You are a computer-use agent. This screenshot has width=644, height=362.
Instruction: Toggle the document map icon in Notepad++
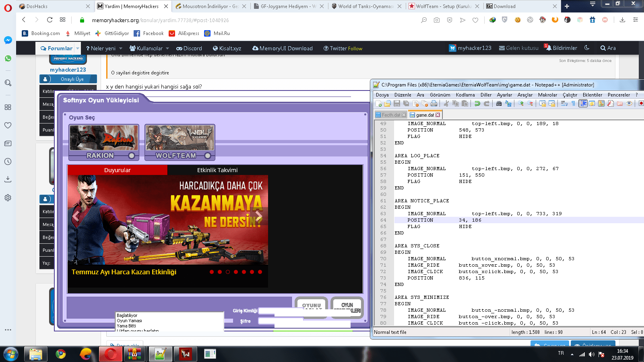coord(601,104)
